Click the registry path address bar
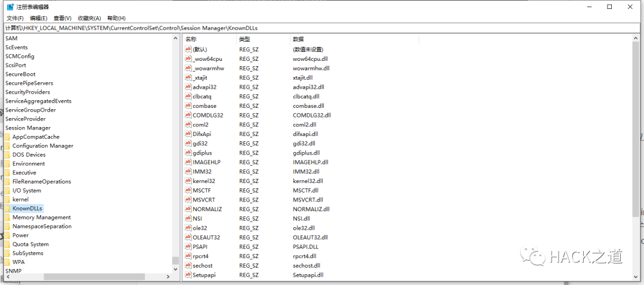644x285 pixels. click(321, 28)
